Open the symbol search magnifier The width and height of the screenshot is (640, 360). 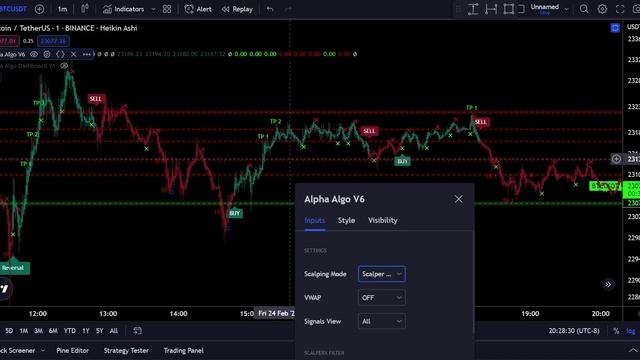(x=584, y=9)
